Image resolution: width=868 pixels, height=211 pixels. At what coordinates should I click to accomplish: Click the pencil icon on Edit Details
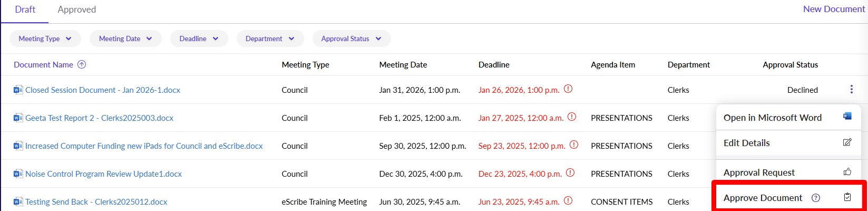tap(847, 142)
